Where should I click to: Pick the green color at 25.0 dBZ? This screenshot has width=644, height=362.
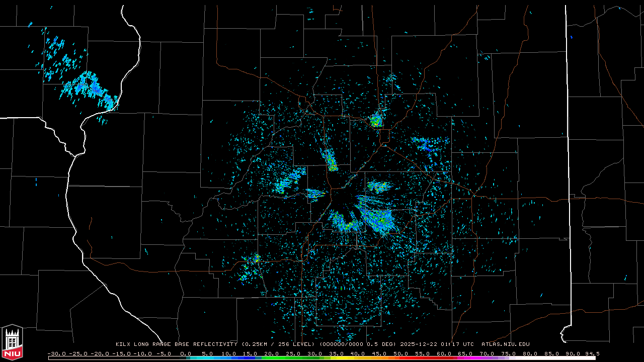tap(294, 358)
